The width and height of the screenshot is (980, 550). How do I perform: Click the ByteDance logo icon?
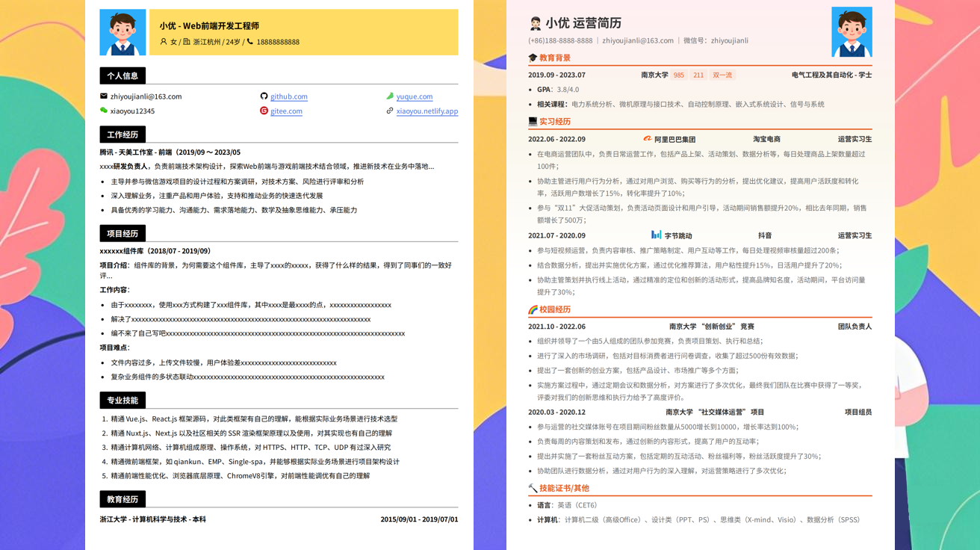657,235
